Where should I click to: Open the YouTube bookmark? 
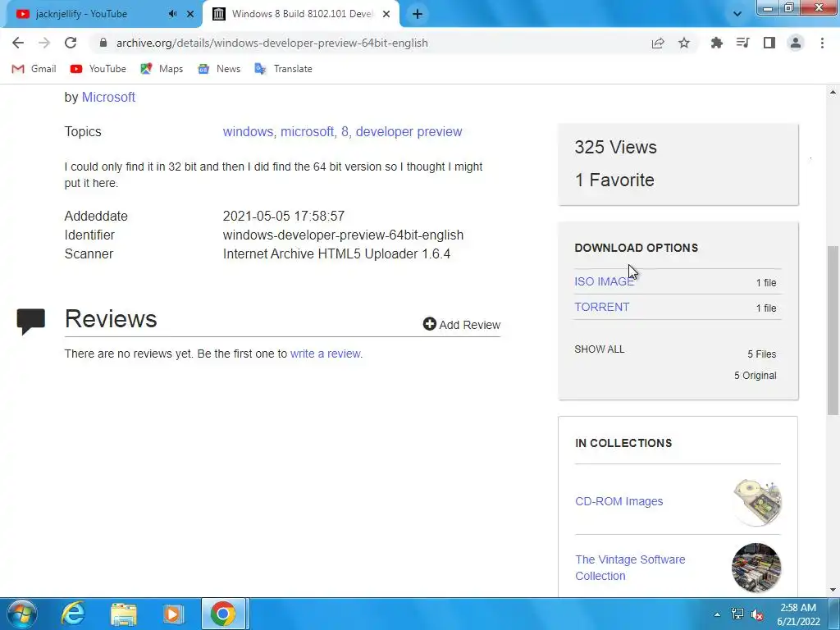[x=98, y=69]
